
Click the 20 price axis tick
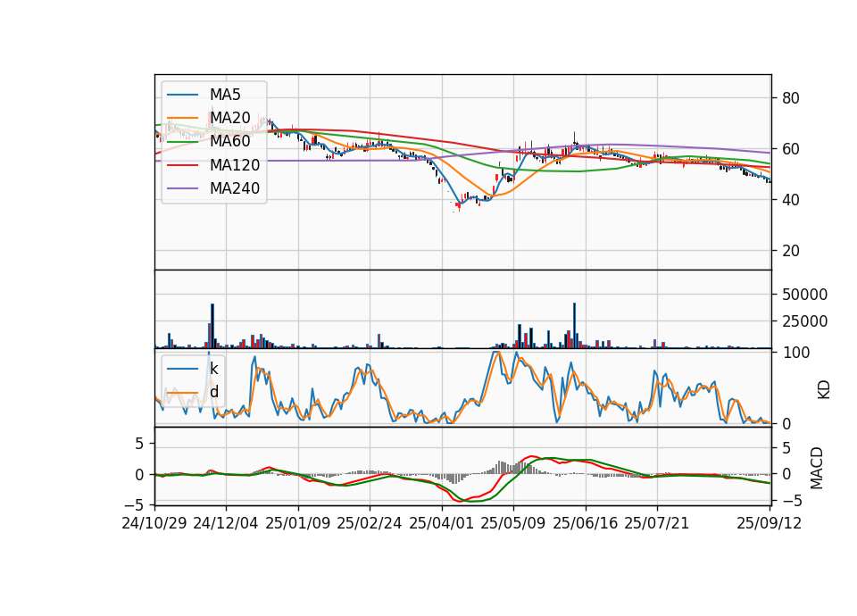click(x=791, y=251)
